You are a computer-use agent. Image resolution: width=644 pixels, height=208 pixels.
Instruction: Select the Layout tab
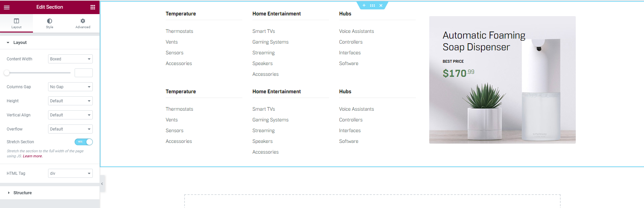16,23
